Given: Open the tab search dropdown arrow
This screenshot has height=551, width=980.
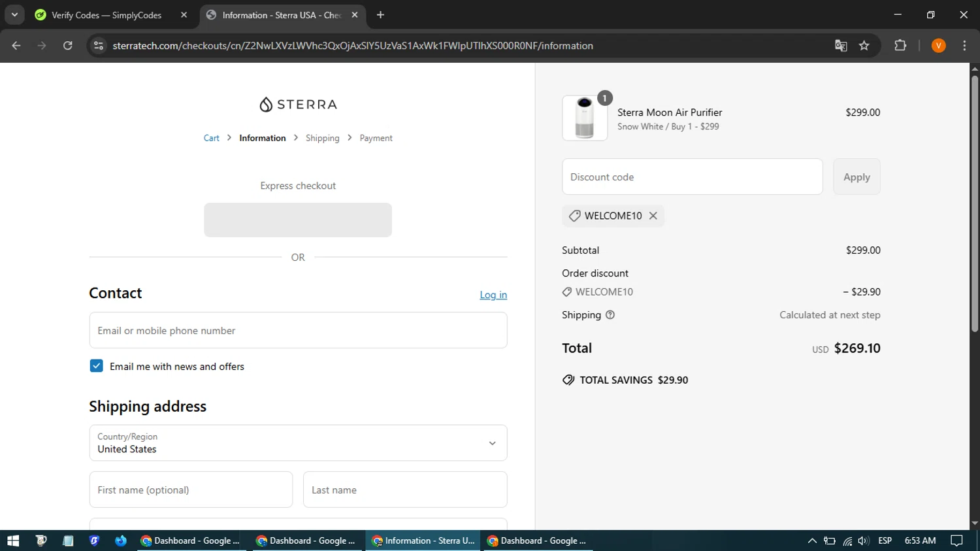Looking at the screenshot, I should point(14,15).
